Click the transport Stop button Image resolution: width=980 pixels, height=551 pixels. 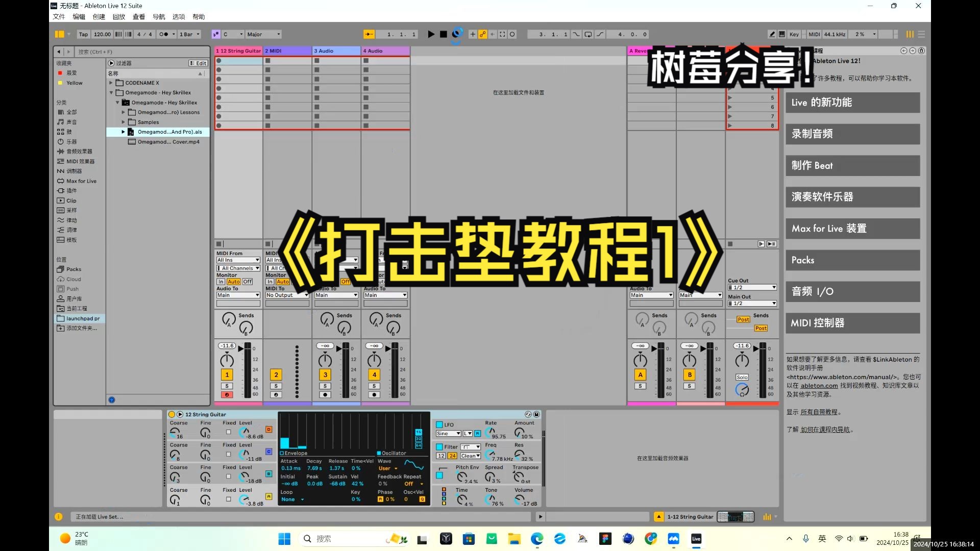(x=444, y=34)
